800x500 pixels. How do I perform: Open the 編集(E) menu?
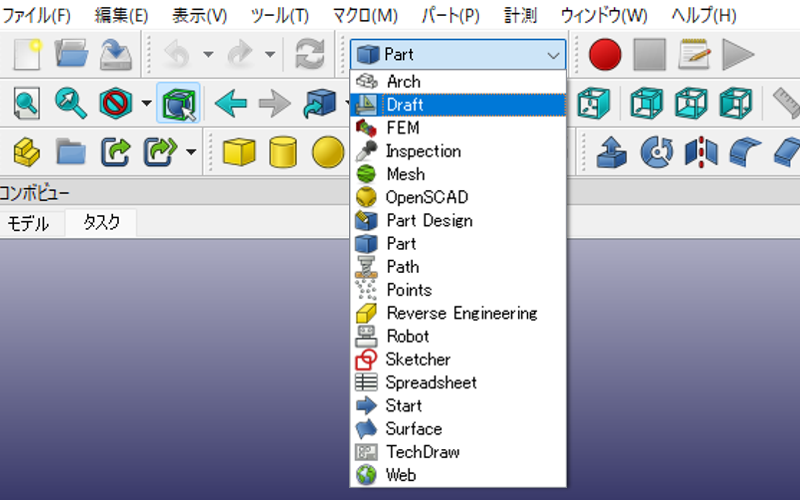[x=121, y=15]
